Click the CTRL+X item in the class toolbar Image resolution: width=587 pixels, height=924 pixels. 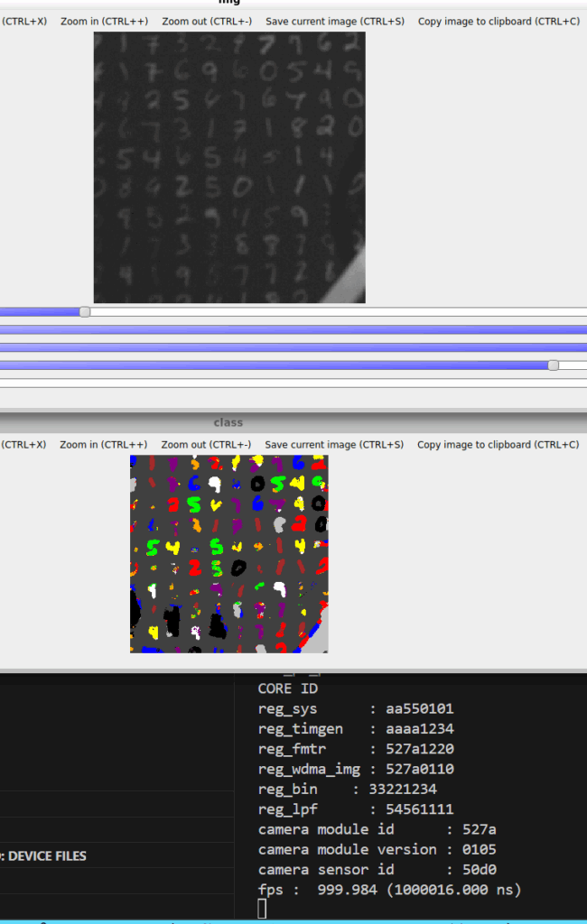click(23, 444)
